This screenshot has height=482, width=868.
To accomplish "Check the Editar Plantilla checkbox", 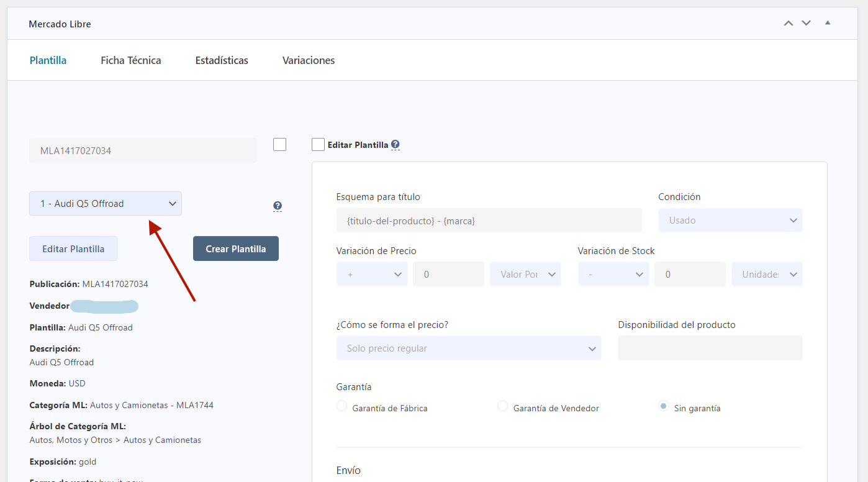I will click(x=318, y=145).
